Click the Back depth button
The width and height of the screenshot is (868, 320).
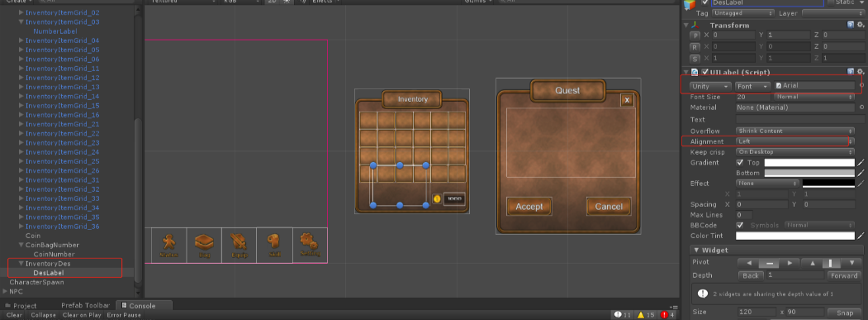pos(751,275)
